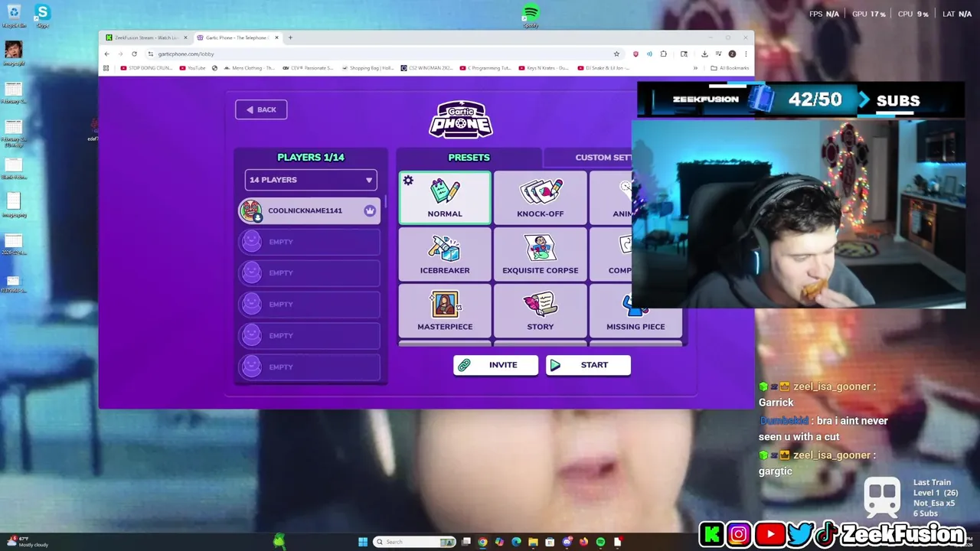Open File Explorer from the taskbar
Image resolution: width=980 pixels, height=551 pixels.
coord(533,542)
